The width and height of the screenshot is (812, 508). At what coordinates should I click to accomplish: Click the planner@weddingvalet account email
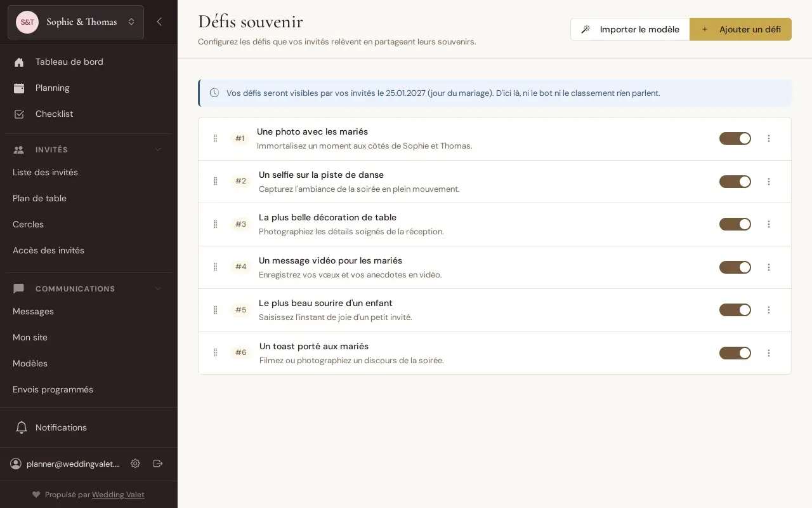(73, 464)
